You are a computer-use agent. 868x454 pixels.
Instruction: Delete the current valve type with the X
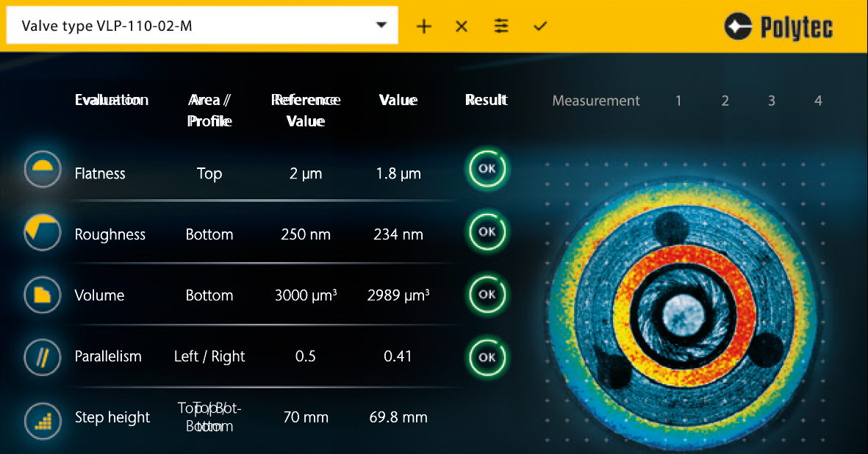[461, 25]
